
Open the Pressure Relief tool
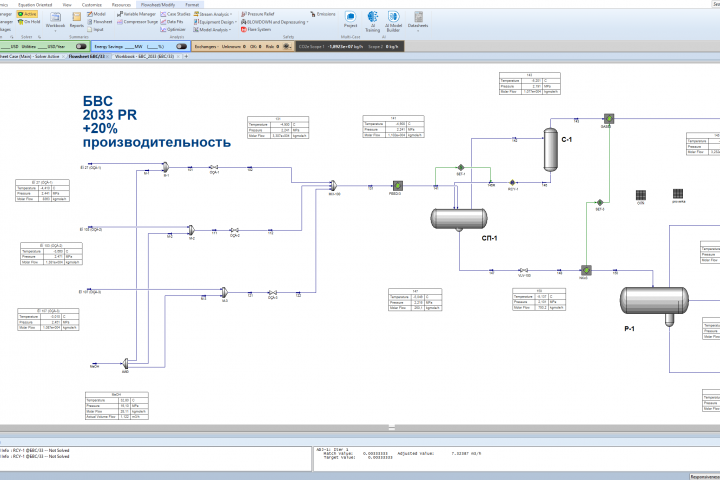pyautogui.click(x=258, y=14)
